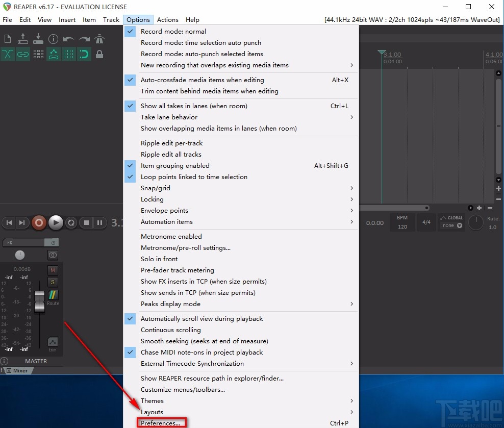Screen dimensions: 504x428
Task: Expand the Locking submenu
Action: tap(241, 199)
